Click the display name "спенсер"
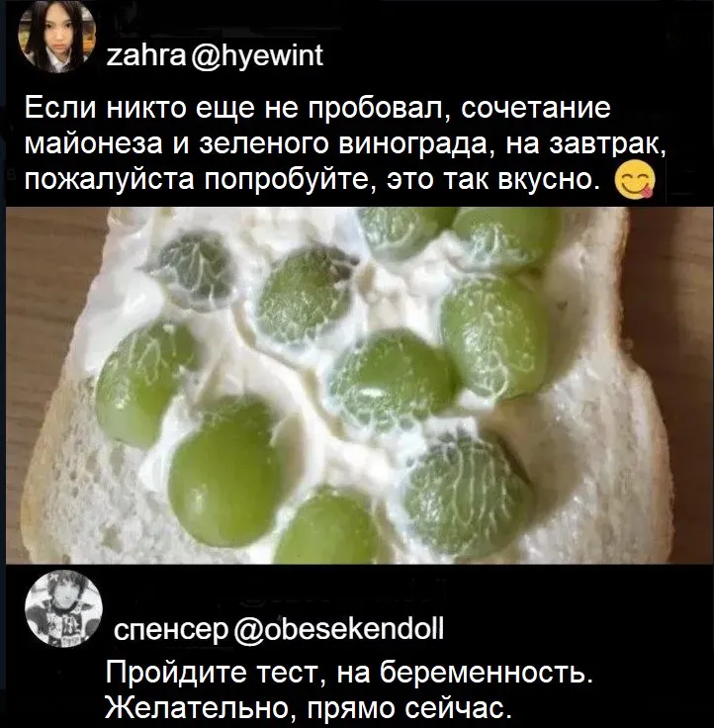 pos(171,630)
